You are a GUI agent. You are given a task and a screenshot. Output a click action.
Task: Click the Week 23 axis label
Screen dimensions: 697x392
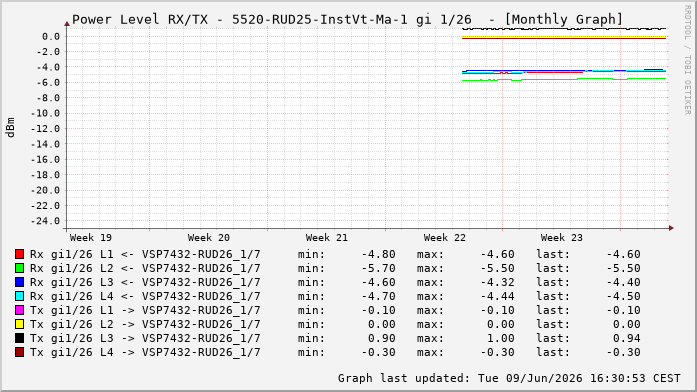point(561,238)
